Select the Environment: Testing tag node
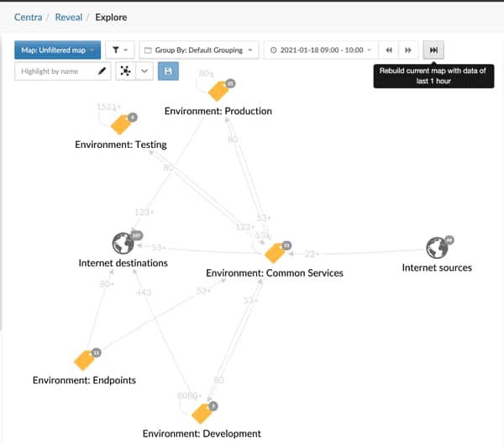Image resolution: width=504 pixels, height=444 pixels. 122,124
